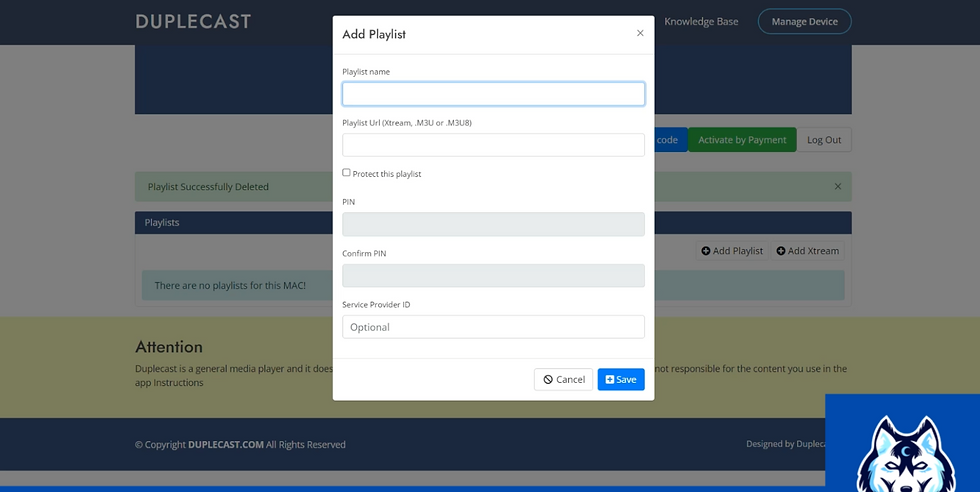Click the Playlist name input field

(493, 94)
